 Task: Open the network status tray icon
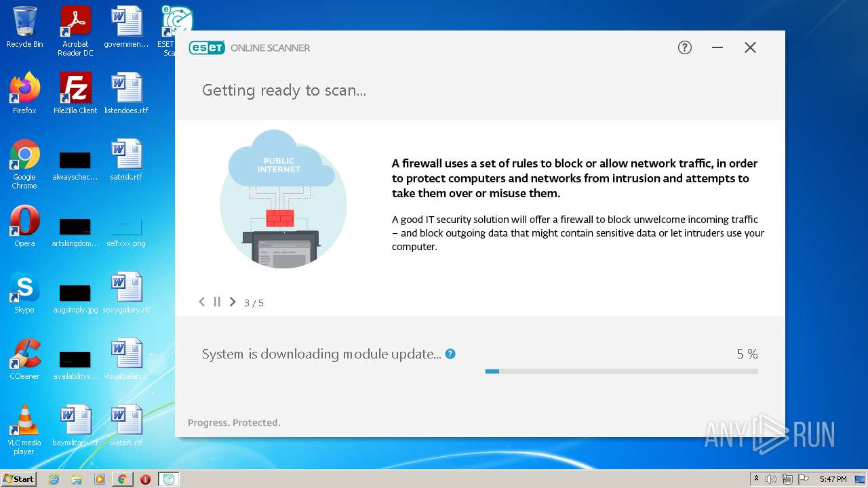(787, 479)
